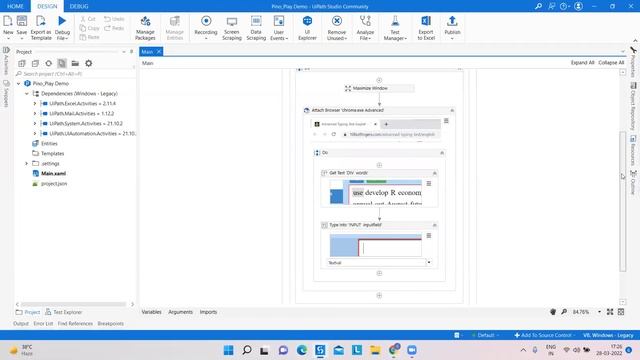This screenshot has height=360, width=640.
Task: Click the Redo command
Action: point(114,28)
